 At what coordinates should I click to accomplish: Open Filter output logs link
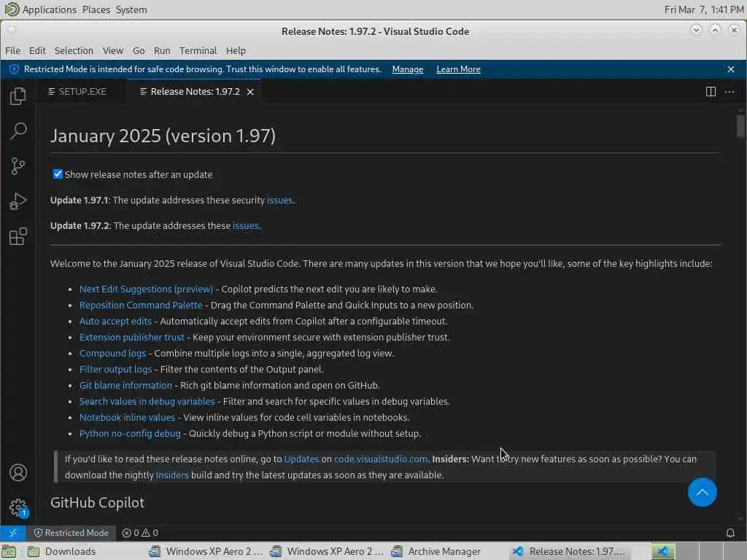click(115, 370)
